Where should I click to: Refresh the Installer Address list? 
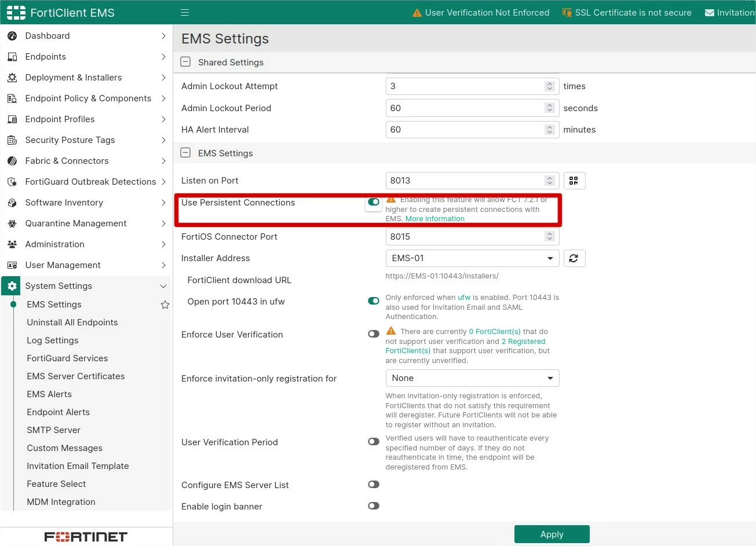click(x=574, y=258)
